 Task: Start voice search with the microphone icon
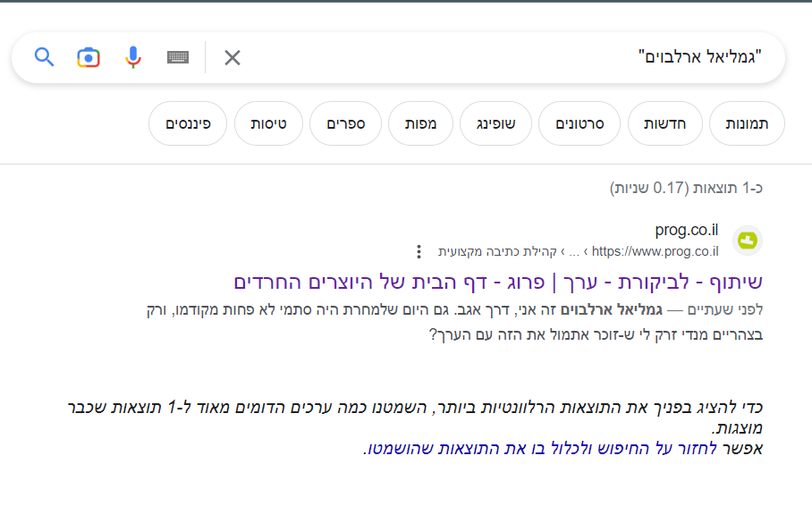(132, 56)
